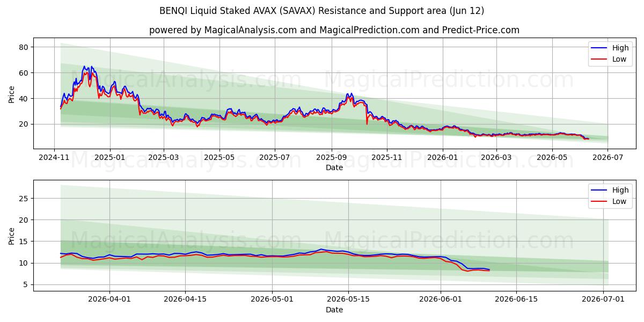Click the '2026-01' date tick label

click(442, 158)
